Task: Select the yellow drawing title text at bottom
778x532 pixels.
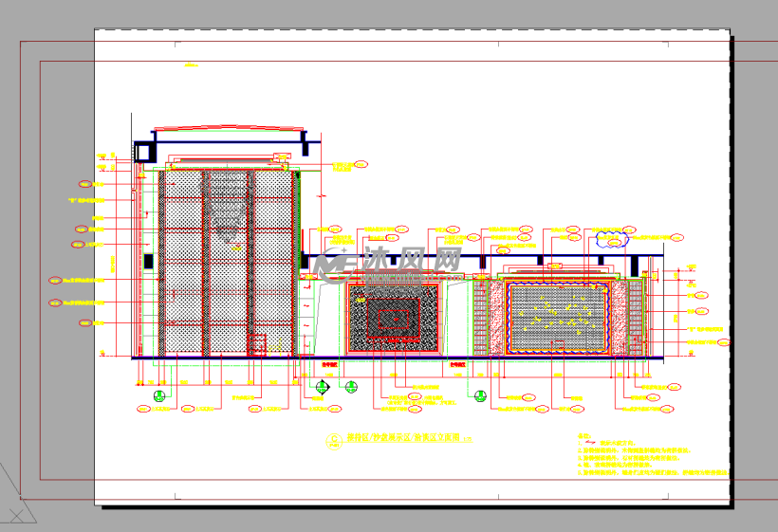Action: (x=401, y=439)
